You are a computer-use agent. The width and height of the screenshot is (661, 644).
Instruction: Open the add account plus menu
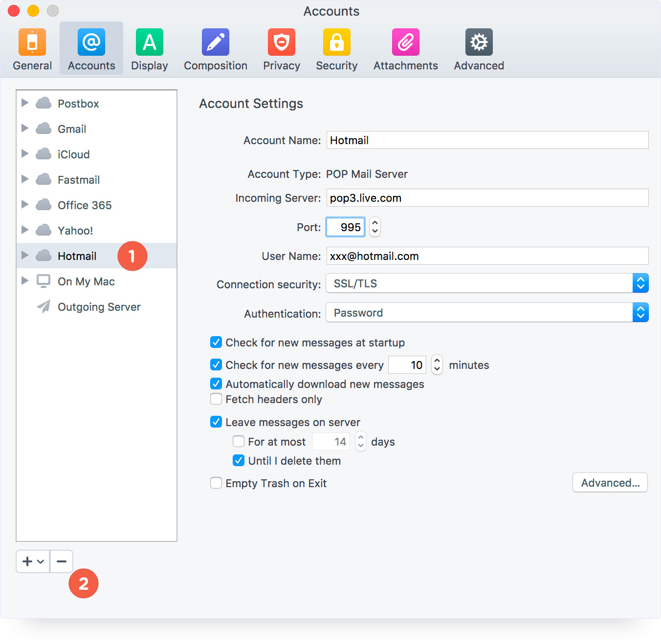click(33, 561)
